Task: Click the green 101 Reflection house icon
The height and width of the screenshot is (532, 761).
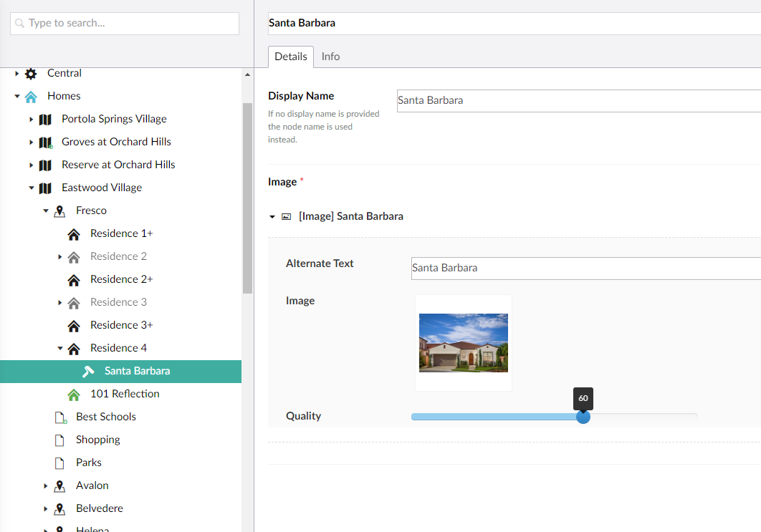Action: [x=74, y=395]
